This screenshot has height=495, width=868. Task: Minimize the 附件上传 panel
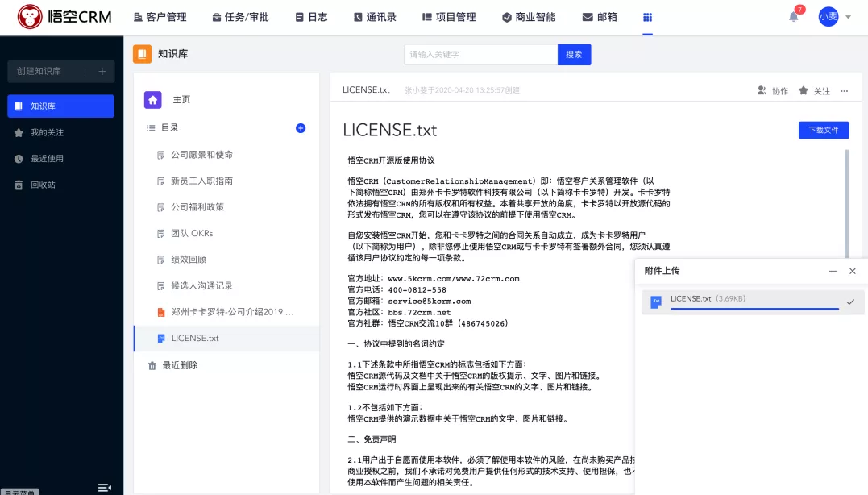[832, 272]
